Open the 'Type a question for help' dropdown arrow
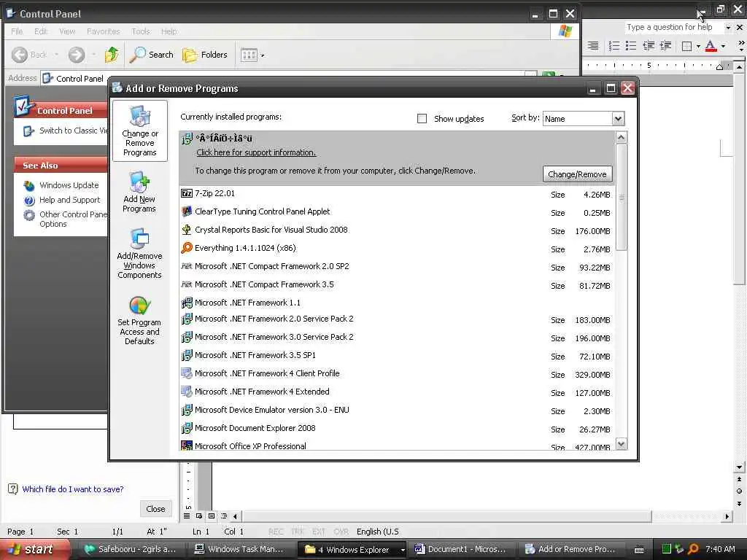The width and height of the screenshot is (747, 560). pos(728,28)
